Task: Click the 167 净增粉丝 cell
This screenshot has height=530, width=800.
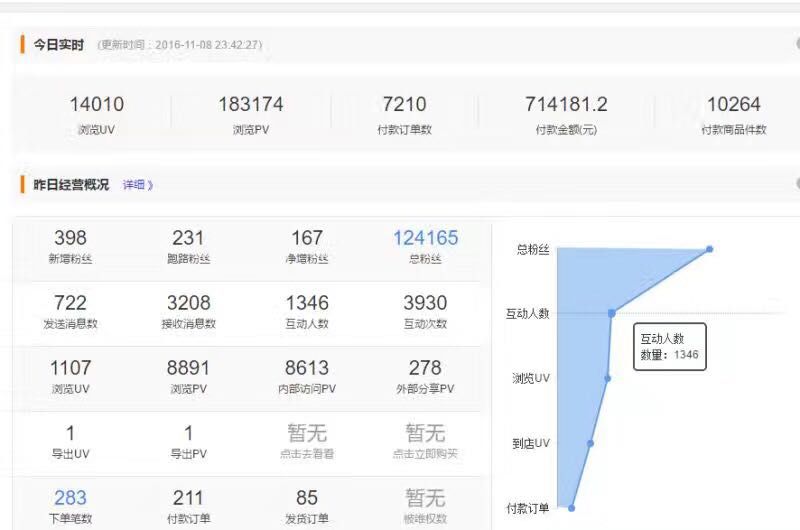Action: [x=307, y=246]
